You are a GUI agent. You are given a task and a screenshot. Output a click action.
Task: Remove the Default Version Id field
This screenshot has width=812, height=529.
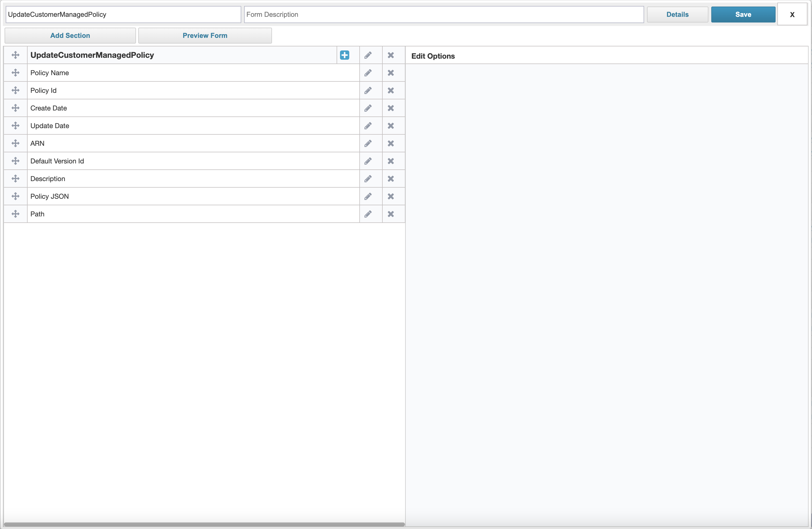click(391, 161)
